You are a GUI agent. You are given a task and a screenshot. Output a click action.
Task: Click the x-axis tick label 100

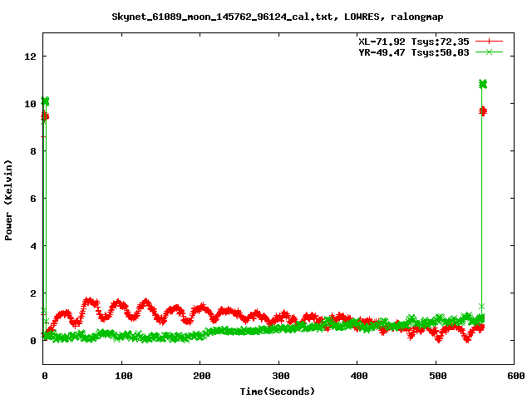coord(121,376)
